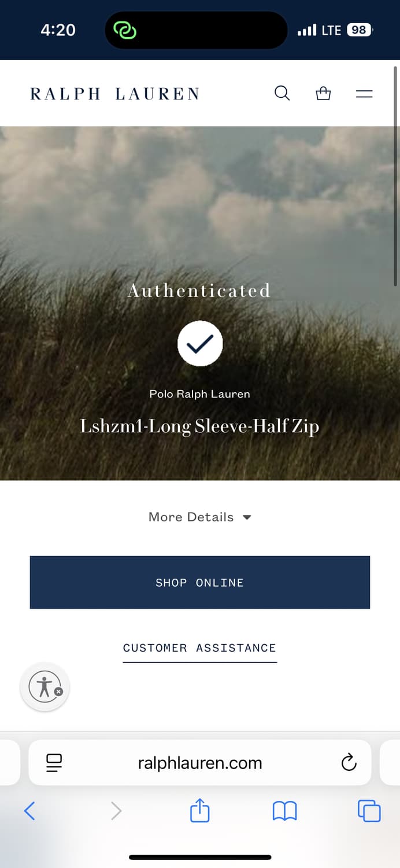Tap the ralphlauren.com address bar
The height and width of the screenshot is (868, 400).
199,763
